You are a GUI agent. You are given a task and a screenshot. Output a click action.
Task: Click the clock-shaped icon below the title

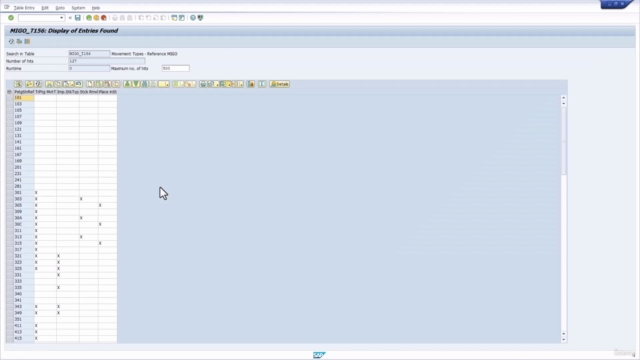point(11,42)
